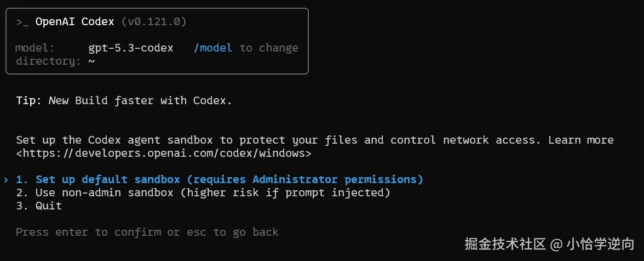Click the gpt-5.3-codex model name

(x=130, y=48)
